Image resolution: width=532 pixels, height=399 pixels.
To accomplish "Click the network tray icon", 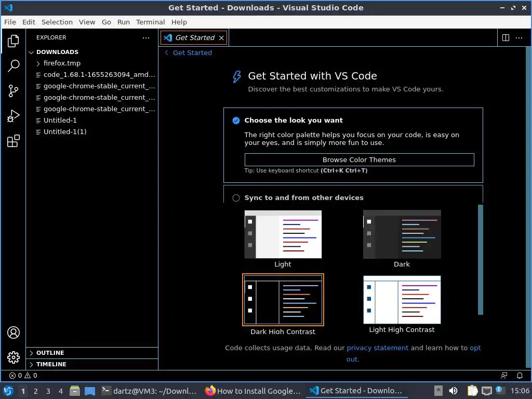I will 486,391.
